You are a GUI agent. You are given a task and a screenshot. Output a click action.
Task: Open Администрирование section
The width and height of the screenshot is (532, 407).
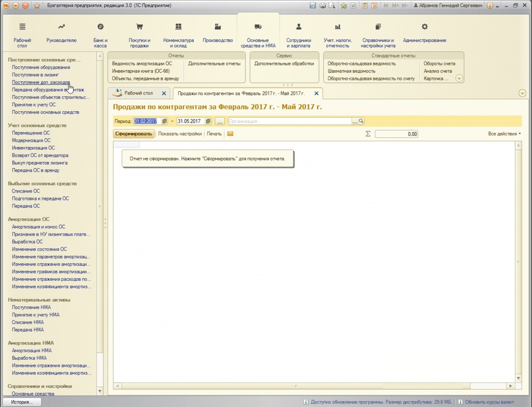coord(424,33)
